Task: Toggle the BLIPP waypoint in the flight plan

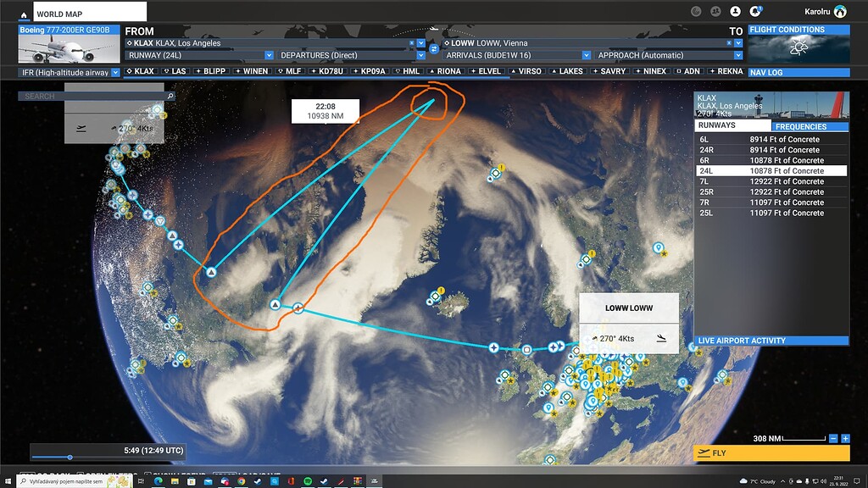Action: [211, 71]
